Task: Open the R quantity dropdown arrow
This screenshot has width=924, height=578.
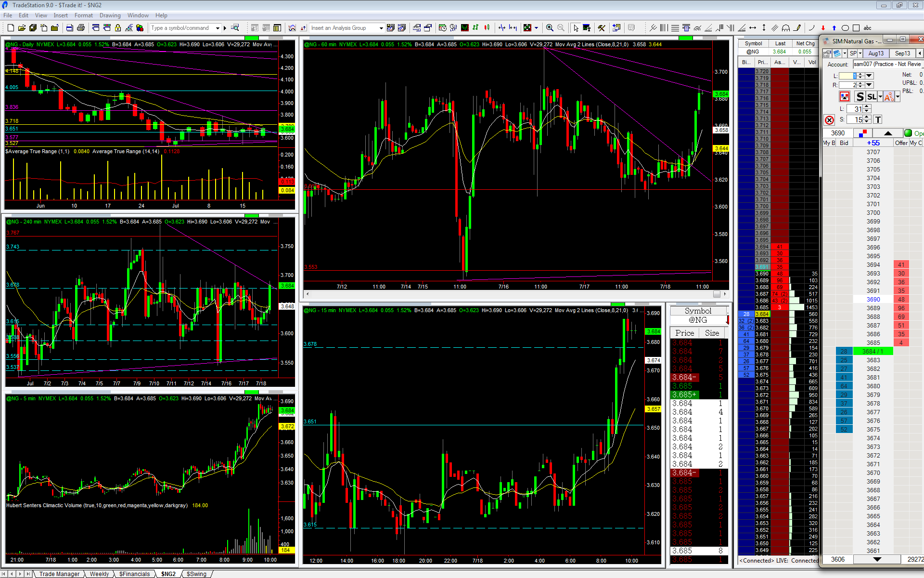Action: point(869,85)
